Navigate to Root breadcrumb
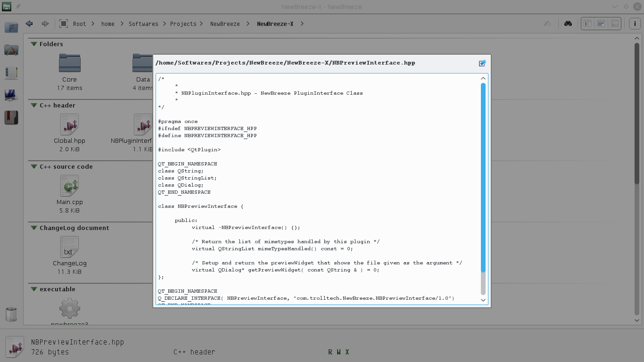 tap(79, 24)
